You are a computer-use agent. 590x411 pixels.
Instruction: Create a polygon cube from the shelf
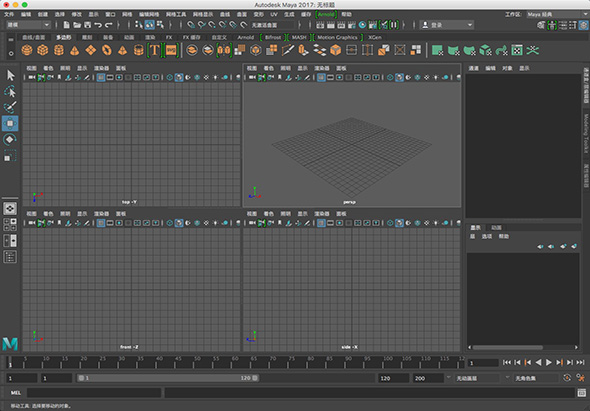click(x=43, y=50)
